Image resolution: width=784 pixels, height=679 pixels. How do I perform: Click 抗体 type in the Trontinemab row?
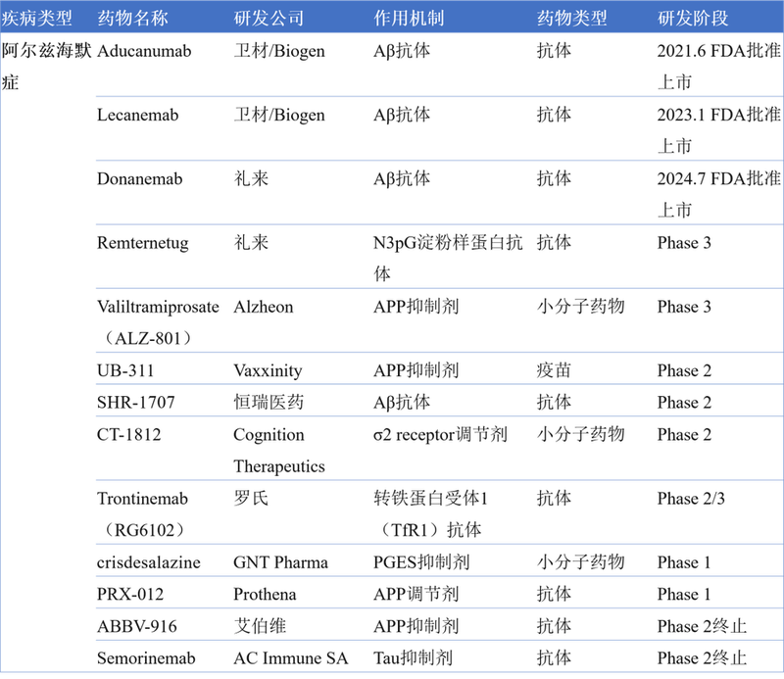pyautogui.click(x=554, y=499)
